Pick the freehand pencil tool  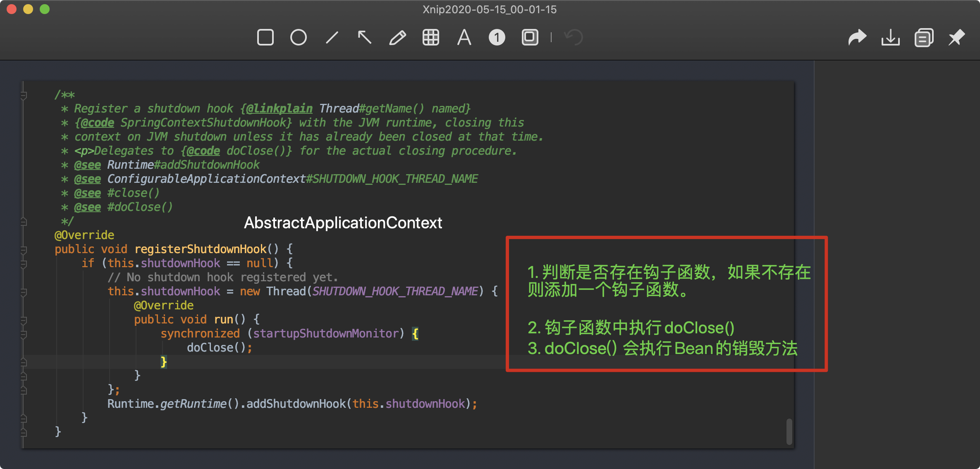[x=397, y=37]
